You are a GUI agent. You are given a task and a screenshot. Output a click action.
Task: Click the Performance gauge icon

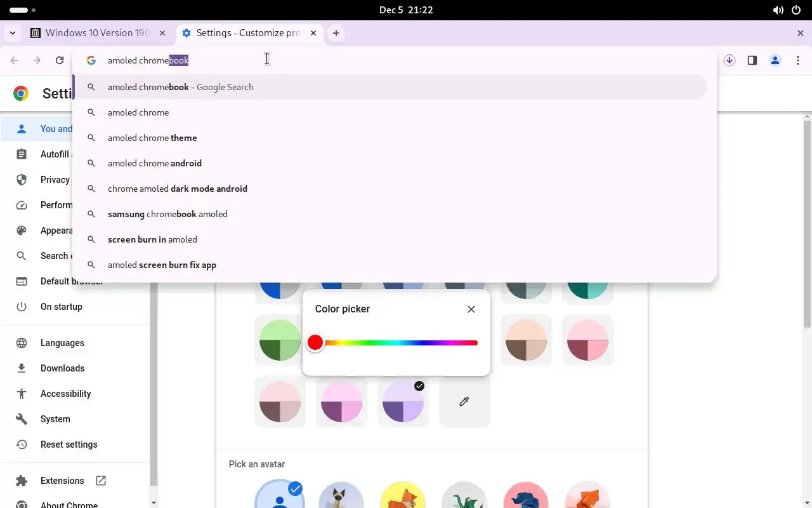[x=22, y=205]
